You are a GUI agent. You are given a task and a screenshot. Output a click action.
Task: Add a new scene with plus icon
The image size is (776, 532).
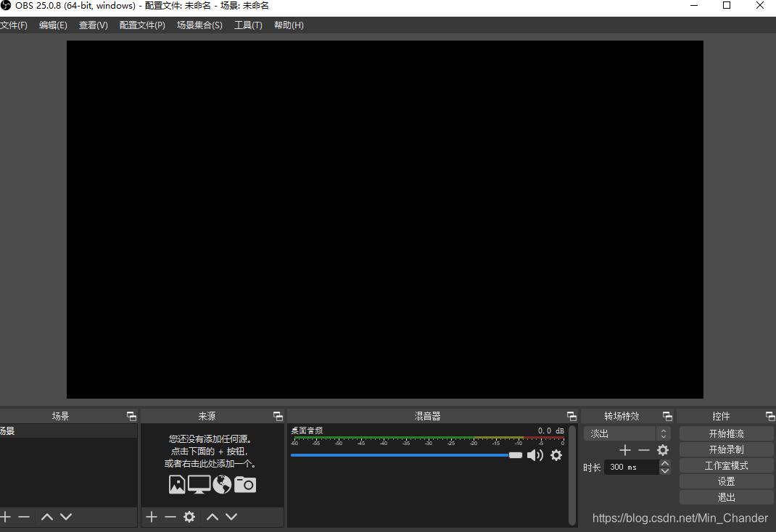click(6, 518)
